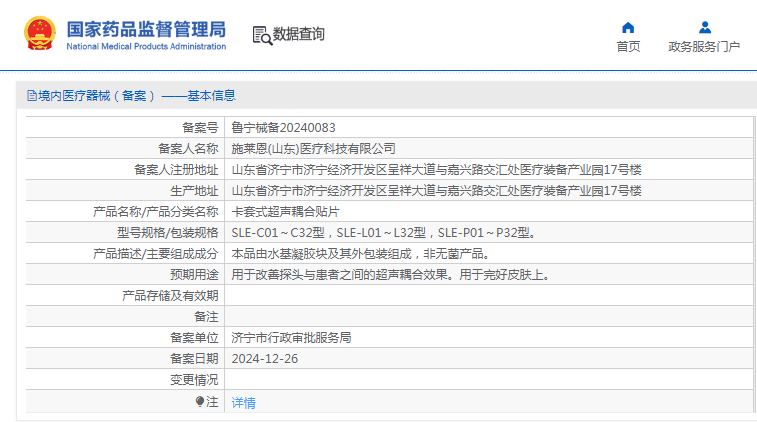Screen dimensions: 757x422
Task: Select the 备案人注册地址 address value
Action: [436, 169]
